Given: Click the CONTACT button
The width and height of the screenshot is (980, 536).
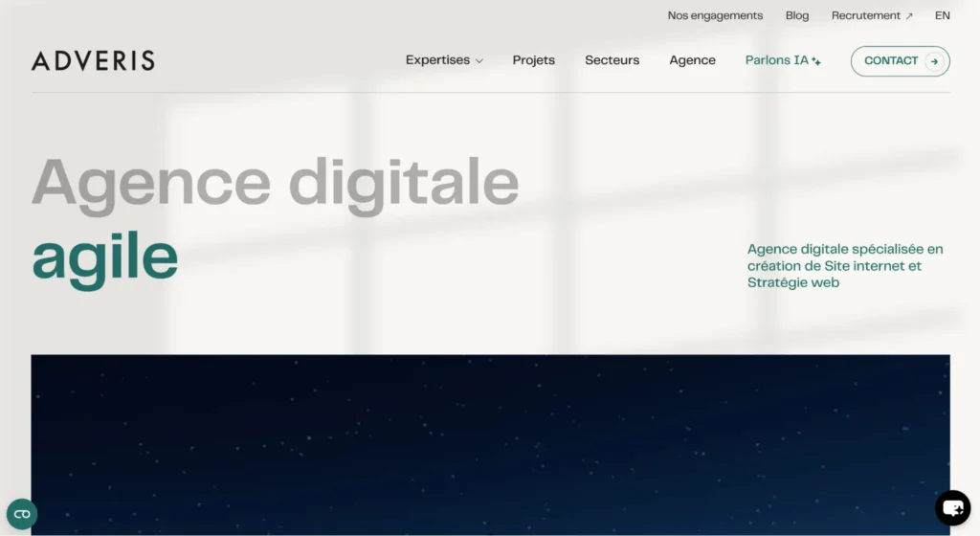Looking at the screenshot, I should (x=900, y=61).
